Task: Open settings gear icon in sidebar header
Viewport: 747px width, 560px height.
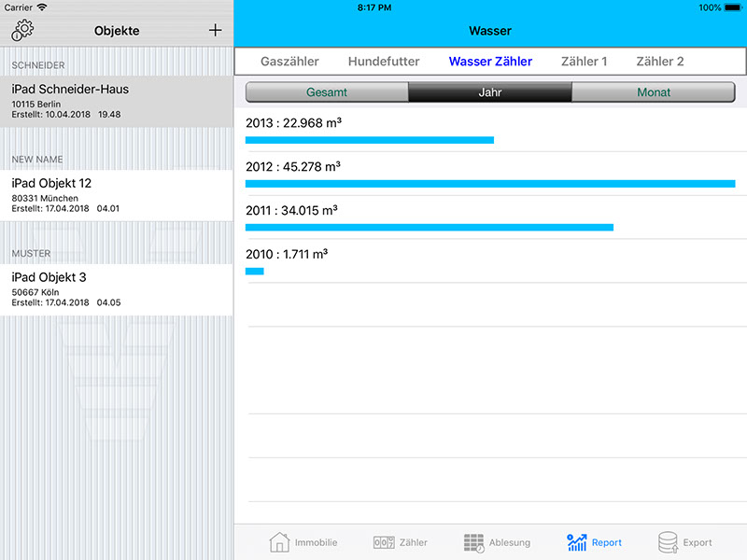Action: (x=22, y=30)
